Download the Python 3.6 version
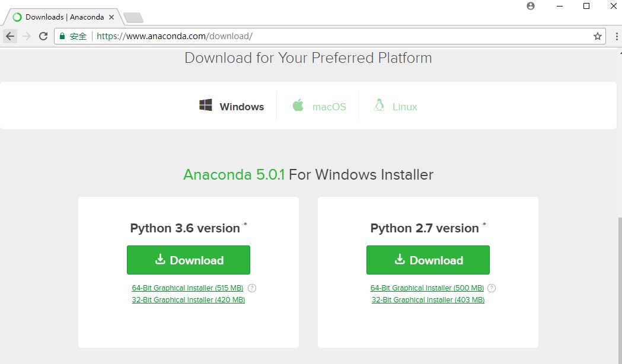Screen dimensions: 622x364 189,260
